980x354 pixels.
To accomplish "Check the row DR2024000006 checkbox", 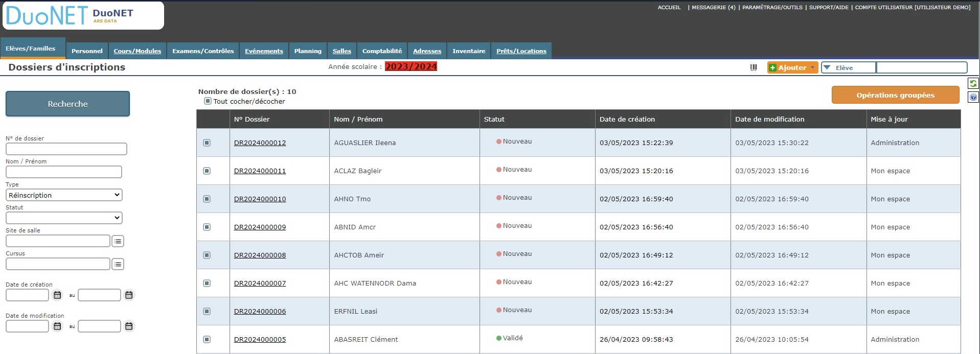I will pyautogui.click(x=207, y=311).
